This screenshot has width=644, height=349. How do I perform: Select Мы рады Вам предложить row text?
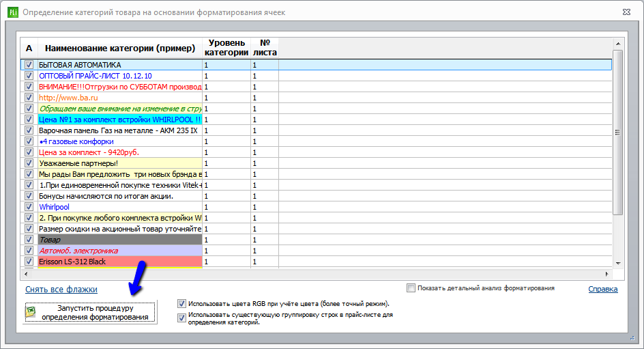[120, 174]
